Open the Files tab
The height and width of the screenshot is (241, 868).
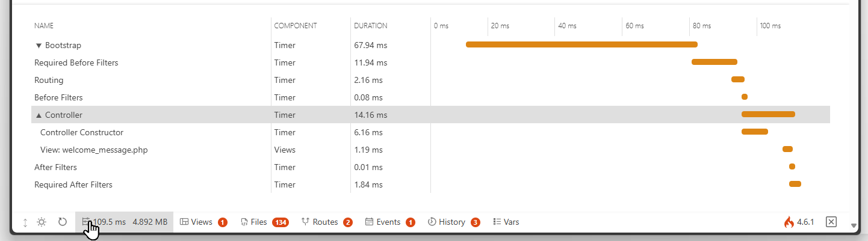[258, 222]
